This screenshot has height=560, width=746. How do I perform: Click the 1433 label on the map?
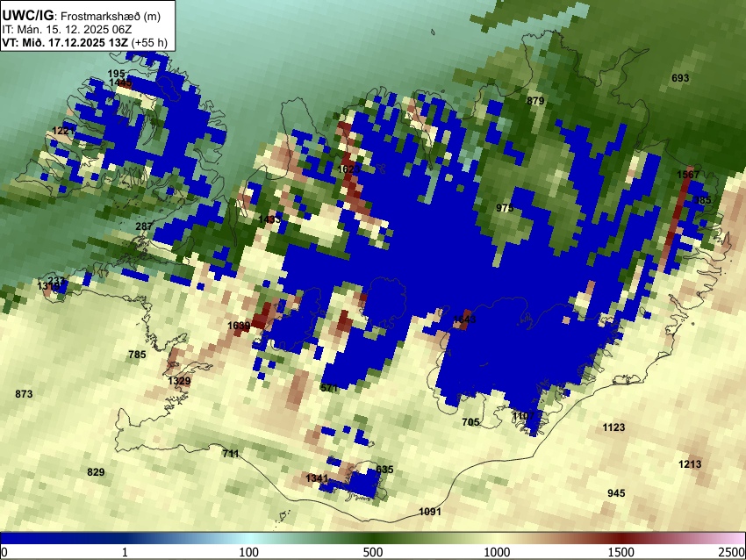pos(269,219)
